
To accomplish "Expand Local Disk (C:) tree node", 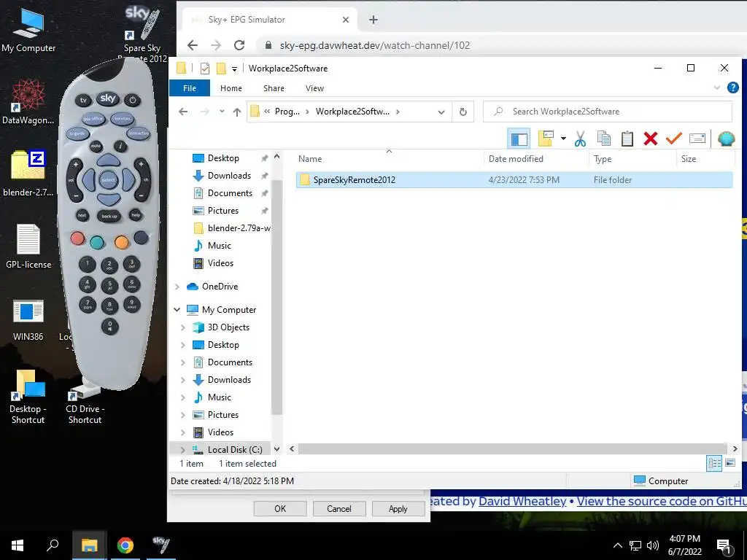I will tap(183, 449).
